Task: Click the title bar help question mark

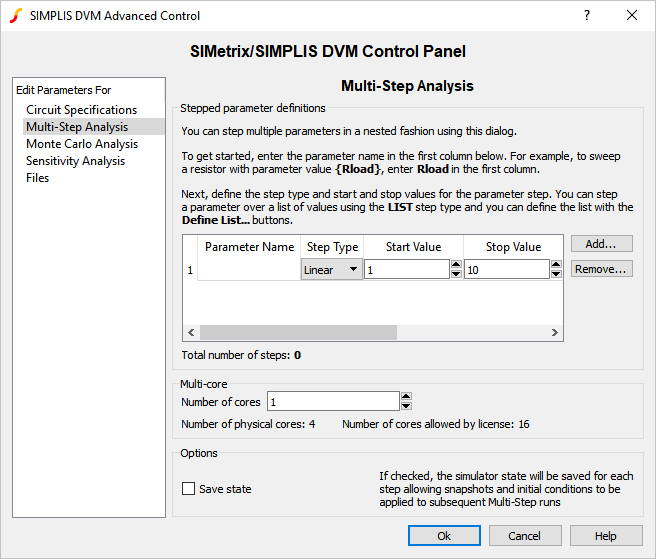Action: 586,15
